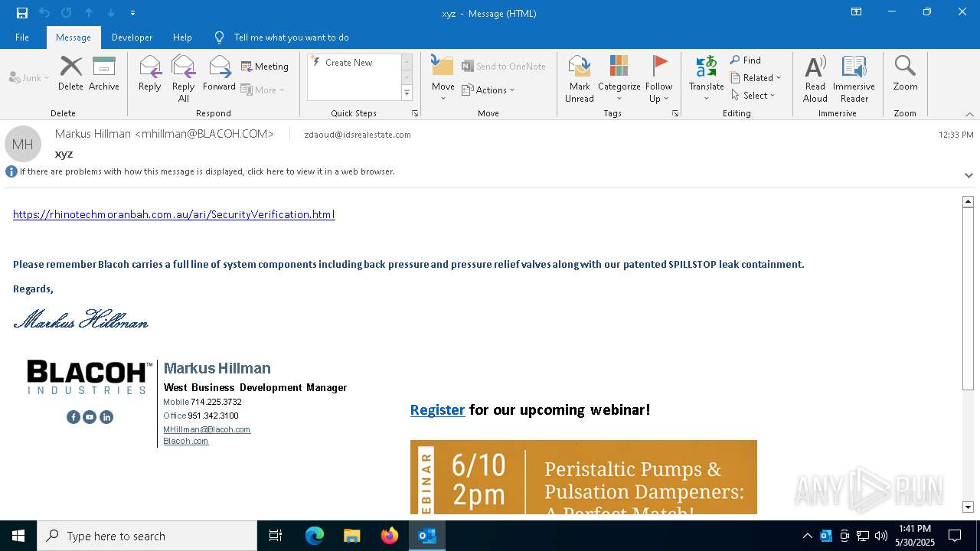
Task: Click Find in the Editing group
Action: (746, 60)
